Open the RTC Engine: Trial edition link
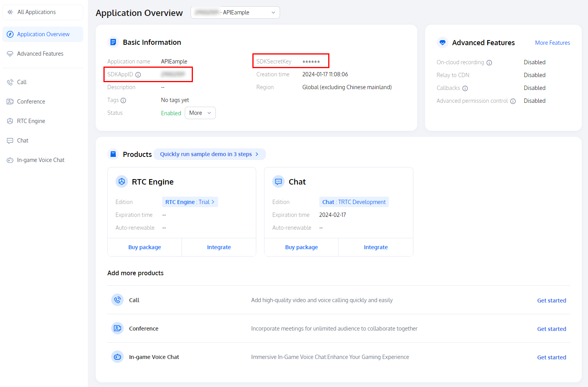Image resolution: width=588 pixels, height=387 pixels. (190, 202)
